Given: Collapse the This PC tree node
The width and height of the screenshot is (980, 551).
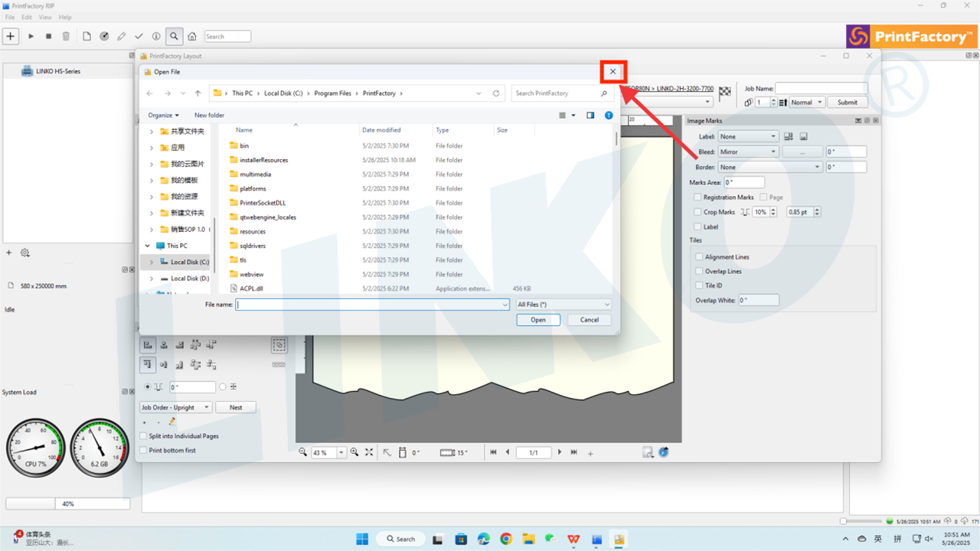Looking at the screenshot, I should [148, 246].
